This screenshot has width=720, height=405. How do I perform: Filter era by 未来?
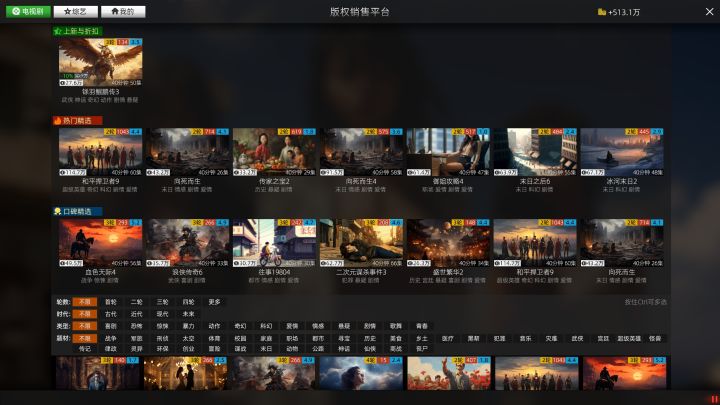pos(188,314)
